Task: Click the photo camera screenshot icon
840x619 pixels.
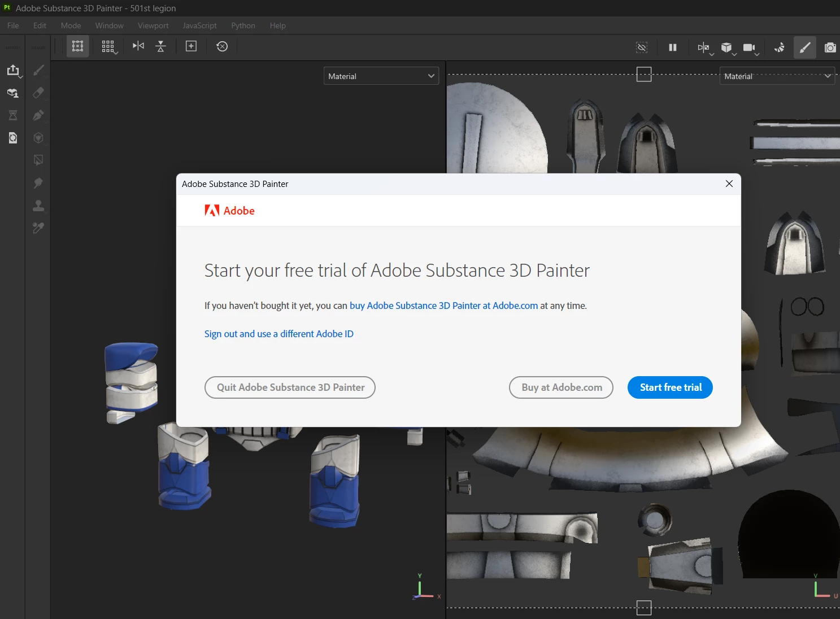Action: (830, 47)
